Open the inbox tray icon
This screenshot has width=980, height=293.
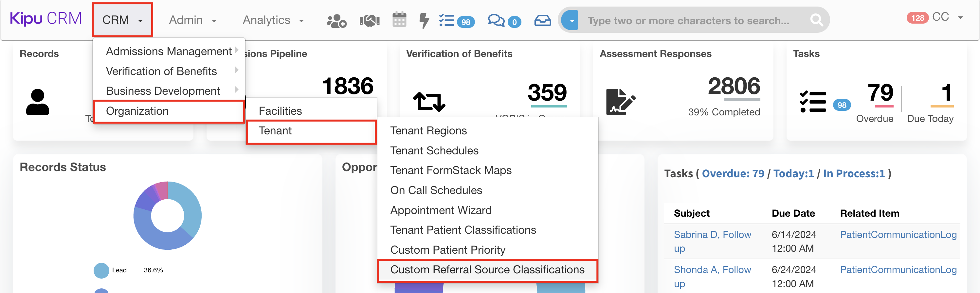[x=542, y=21]
